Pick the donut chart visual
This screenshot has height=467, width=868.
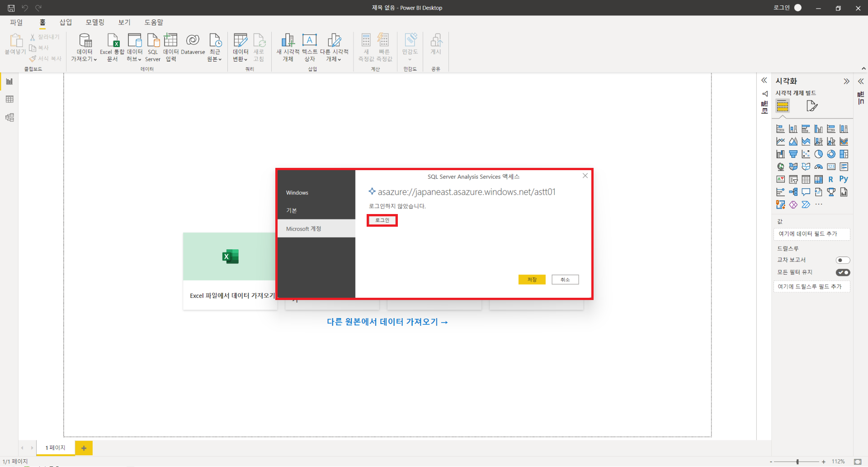coord(831,154)
